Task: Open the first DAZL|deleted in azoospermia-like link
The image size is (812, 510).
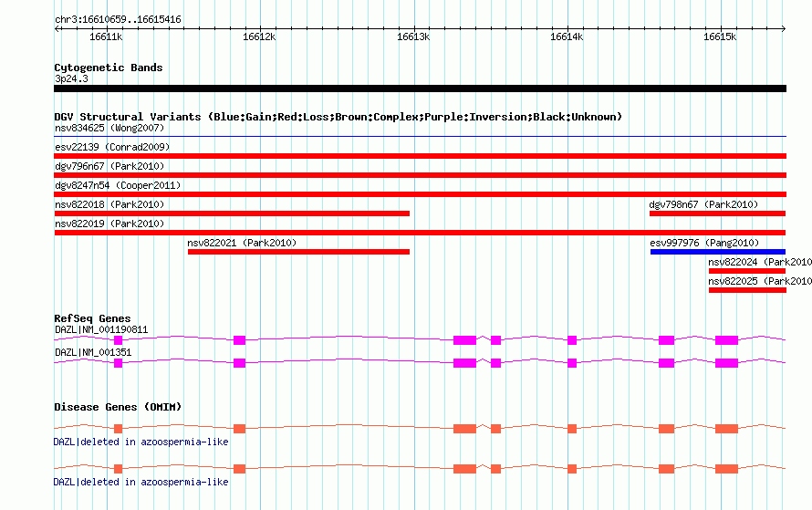Action: [x=141, y=442]
